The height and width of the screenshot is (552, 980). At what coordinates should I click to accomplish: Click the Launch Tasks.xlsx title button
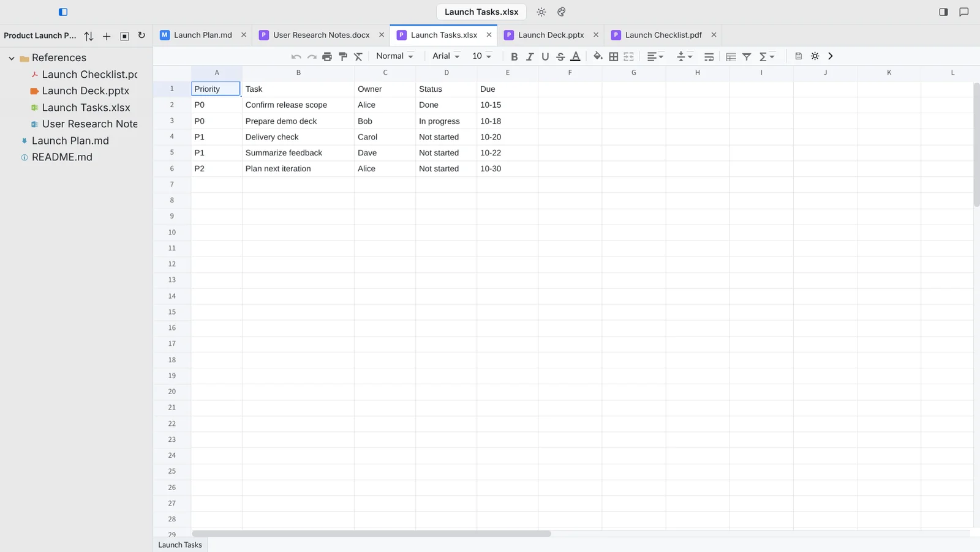point(481,12)
